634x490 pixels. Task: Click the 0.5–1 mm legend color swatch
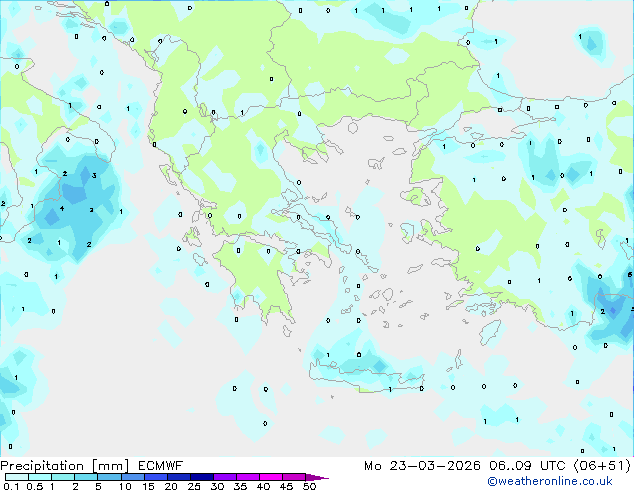(x=40, y=477)
